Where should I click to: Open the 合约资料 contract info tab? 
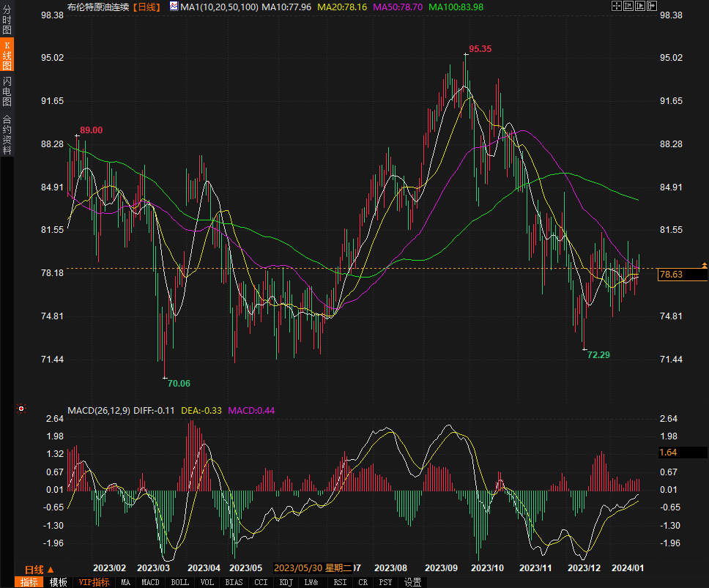[x=7, y=135]
